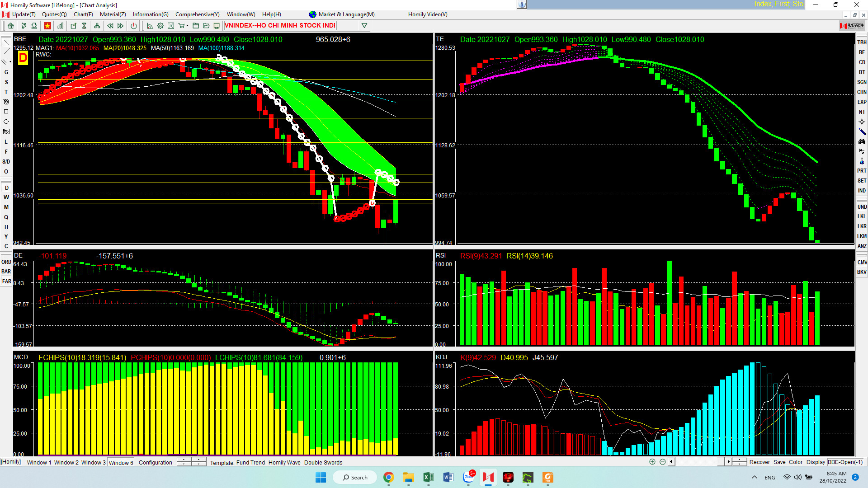The width and height of the screenshot is (868, 488).
Task: Click the shopping cart toolbar icon
Action: click(x=181, y=26)
